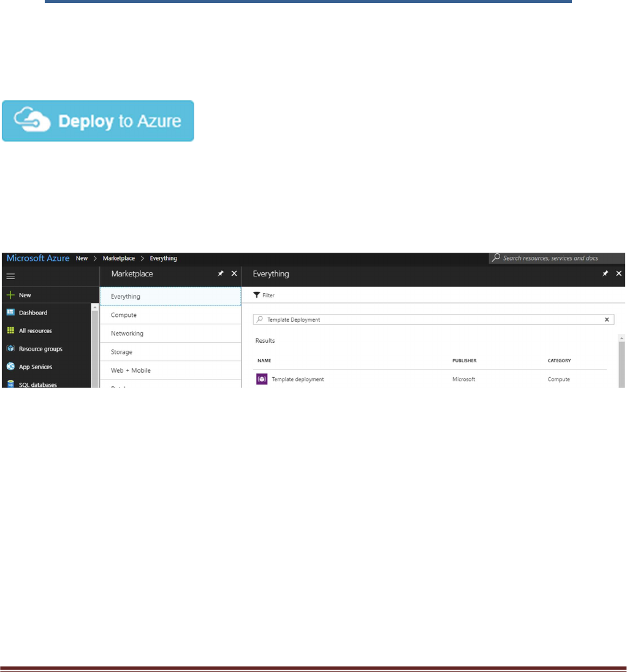Clear the Template Deployment search text
Image resolution: width=627 pixels, height=672 pixels.
607,319
